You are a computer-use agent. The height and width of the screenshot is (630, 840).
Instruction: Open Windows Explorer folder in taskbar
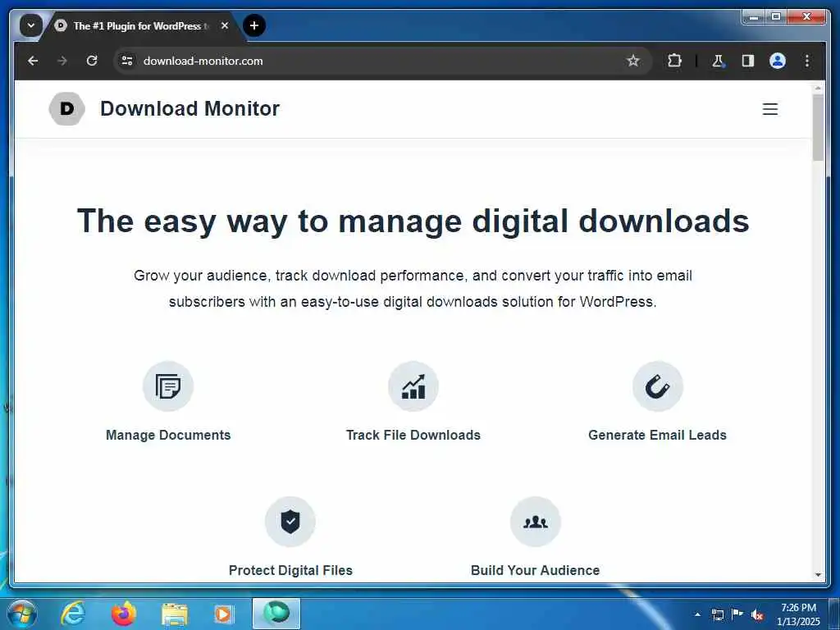tap(175, 615)
